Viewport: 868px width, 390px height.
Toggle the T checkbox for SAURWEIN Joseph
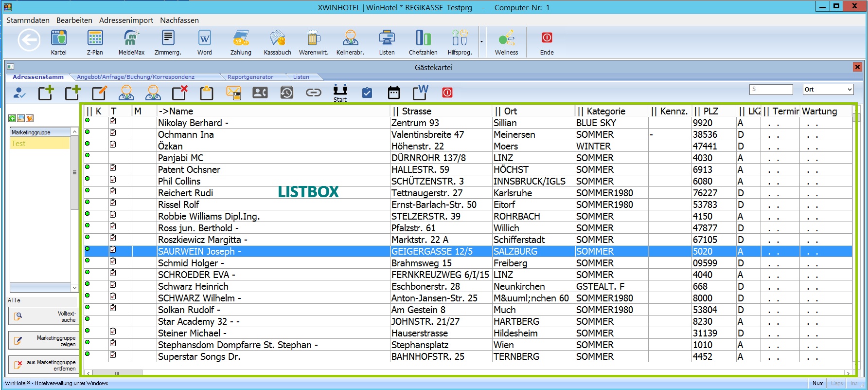(113, 249)
